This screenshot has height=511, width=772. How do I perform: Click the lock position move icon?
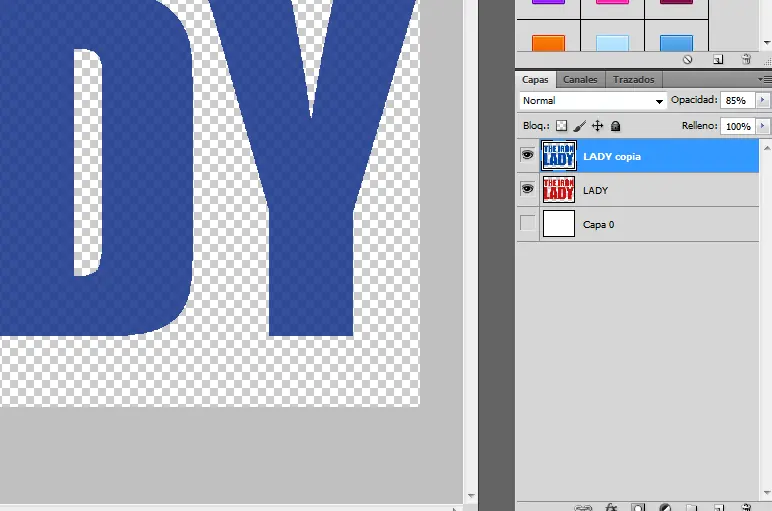coord(598,126)
